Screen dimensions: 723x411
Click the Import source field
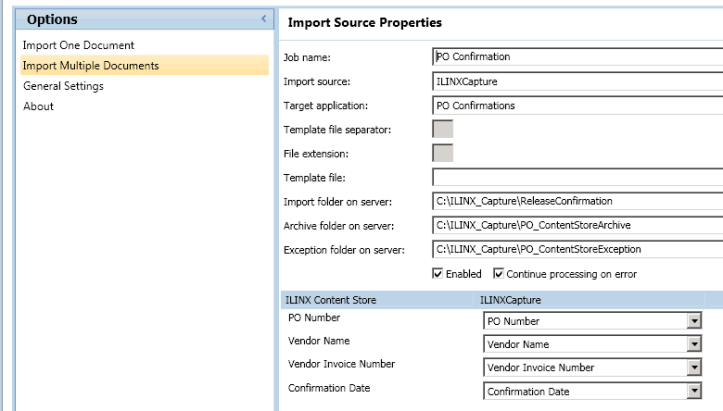tap(576, 81)
